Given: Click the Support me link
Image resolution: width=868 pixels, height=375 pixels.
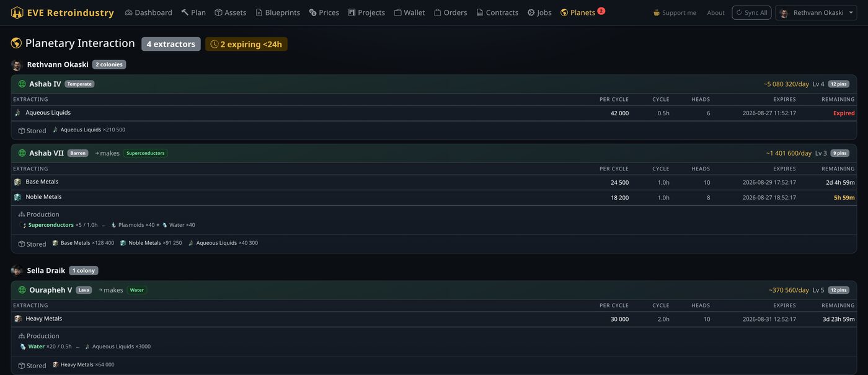Looking at the screenshot, I should pos(675,12).
